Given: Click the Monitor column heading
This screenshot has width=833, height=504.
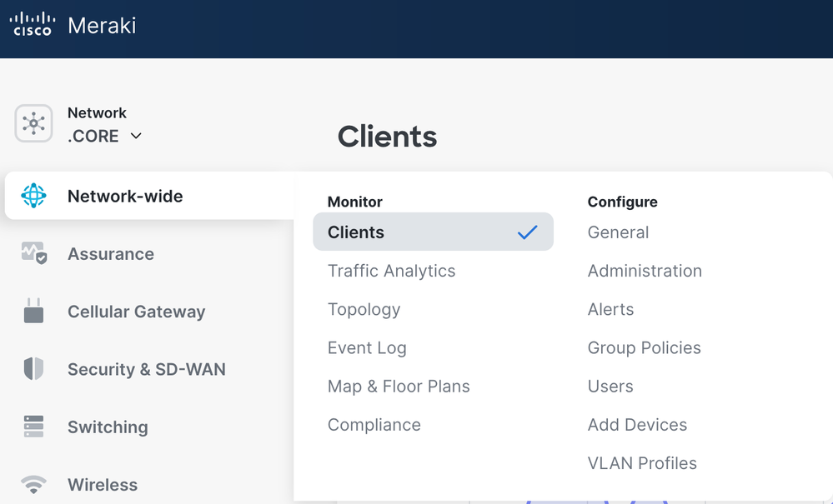Looking at the screenshot, I should point(355,202).
